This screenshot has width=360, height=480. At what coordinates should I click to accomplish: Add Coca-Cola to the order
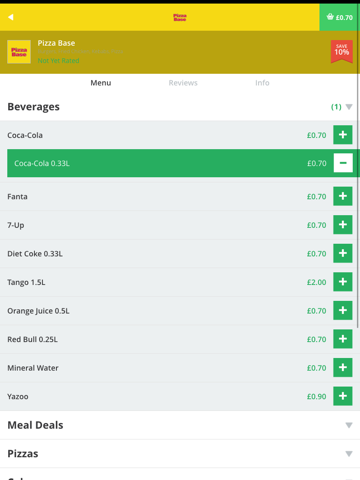pyautogui.click(x=343, y=135)
